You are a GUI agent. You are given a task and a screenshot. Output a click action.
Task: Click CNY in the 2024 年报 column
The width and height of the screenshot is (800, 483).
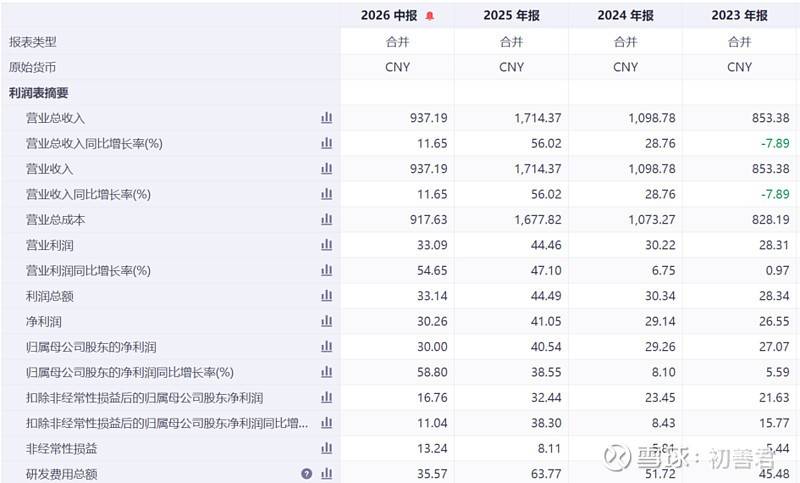[x=626, y=67]
